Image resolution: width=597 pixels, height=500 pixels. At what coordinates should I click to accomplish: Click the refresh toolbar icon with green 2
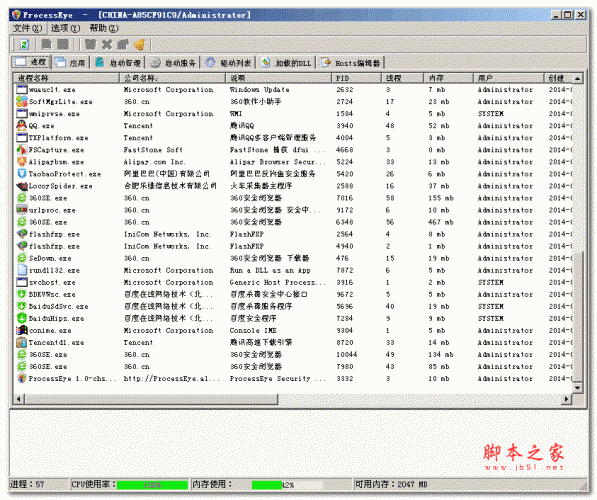pos(24,45)
